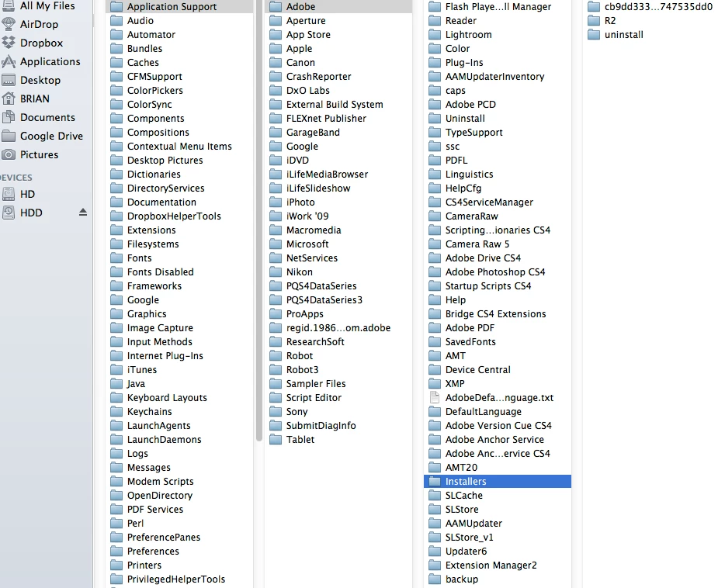Screen dimensions: 725x588
Task: Click the R2 folder icon
Action: click(594, 21)
